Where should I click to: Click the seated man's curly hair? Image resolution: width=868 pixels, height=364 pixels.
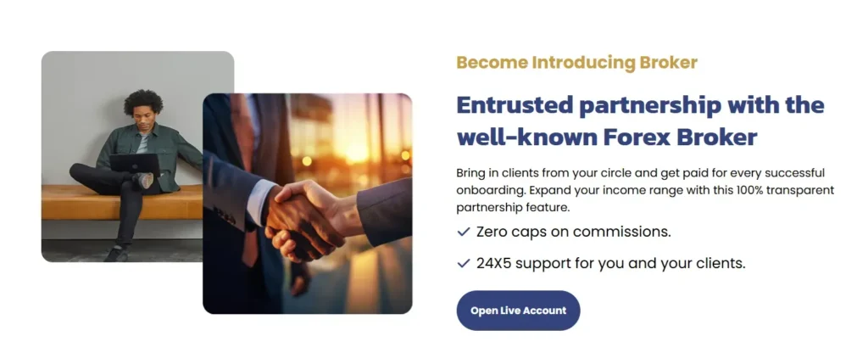tap(143, 102)
